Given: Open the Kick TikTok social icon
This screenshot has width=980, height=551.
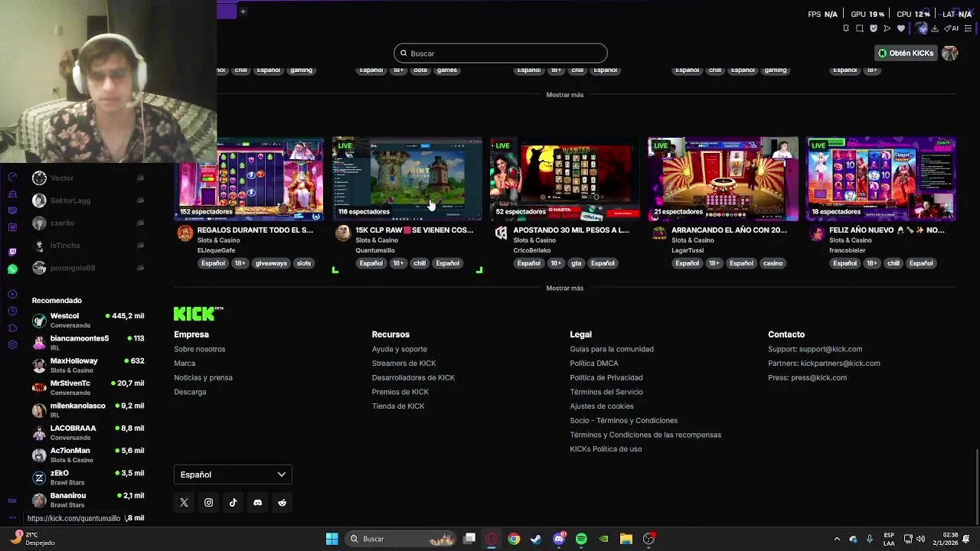Looking at the screenshot, I should click(233, 503).
